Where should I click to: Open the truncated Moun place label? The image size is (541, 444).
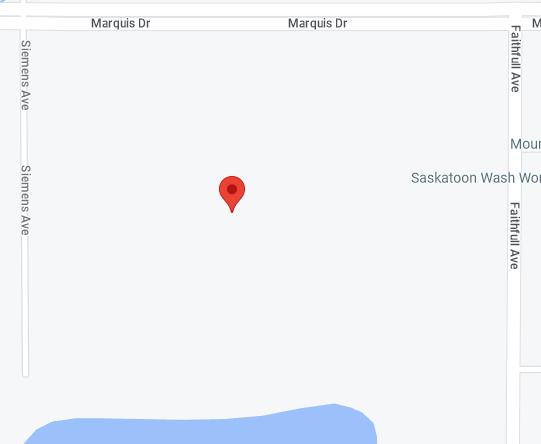(525, 144)
